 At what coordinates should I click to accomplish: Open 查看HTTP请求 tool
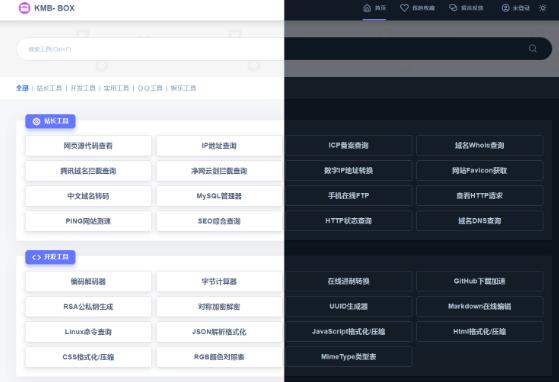(479, 196)
